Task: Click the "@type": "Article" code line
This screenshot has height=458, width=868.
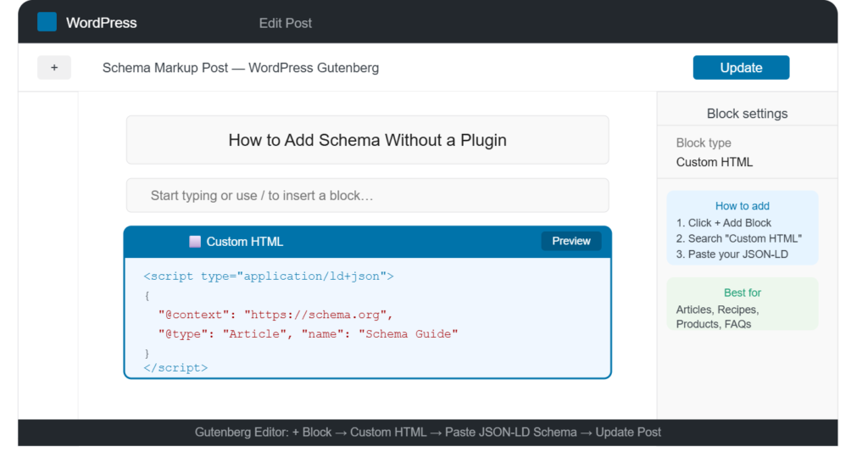Action: pyautogui.click(x=309, y=334)
